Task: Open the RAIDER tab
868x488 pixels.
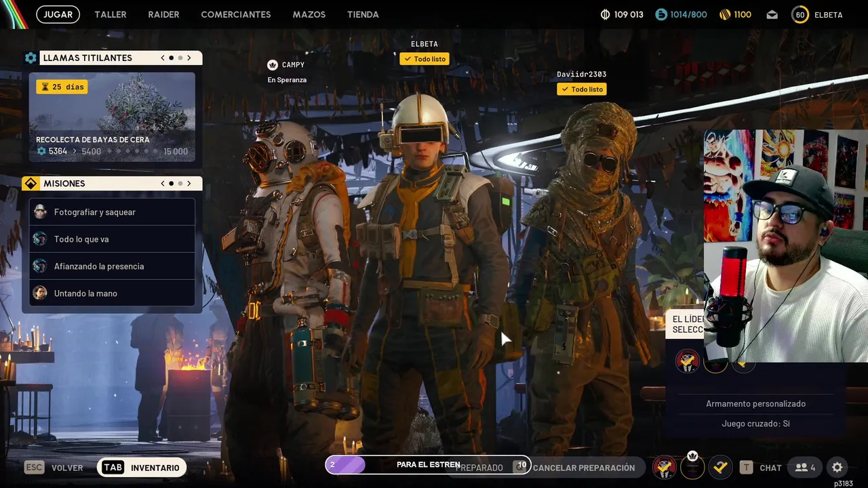Action: click(x=163, y=14)
